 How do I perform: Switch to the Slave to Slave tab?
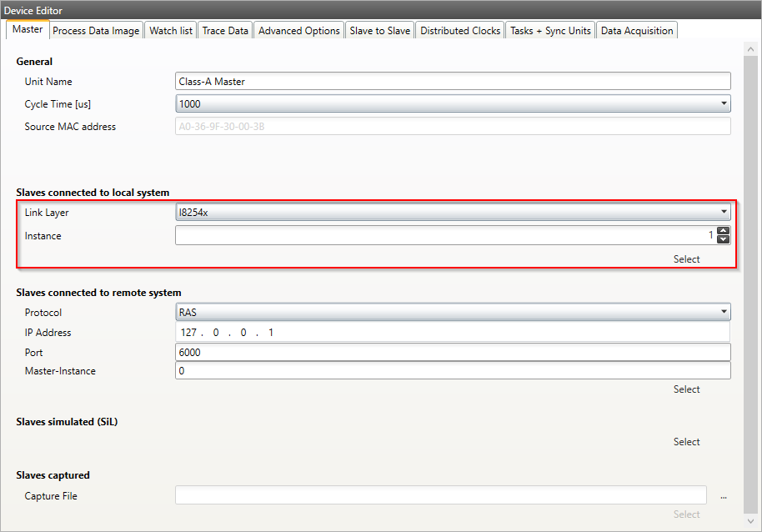pyautogui.click(x=379, y=31)
